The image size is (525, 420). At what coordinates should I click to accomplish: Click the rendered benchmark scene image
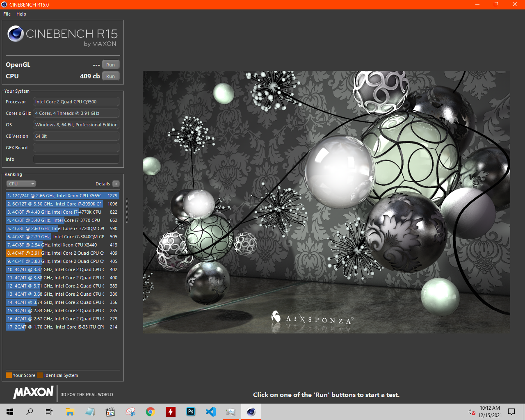(x=326, y=202)
